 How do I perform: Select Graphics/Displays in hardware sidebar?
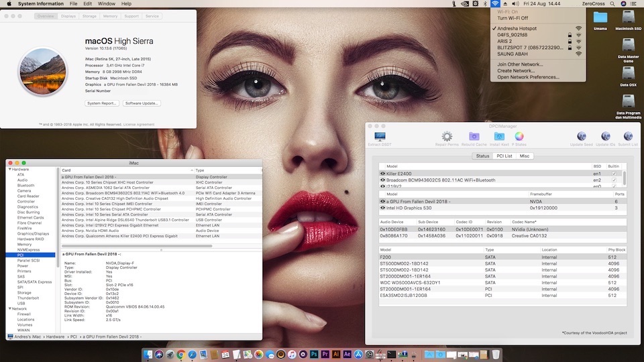click(x=33, y=233)
